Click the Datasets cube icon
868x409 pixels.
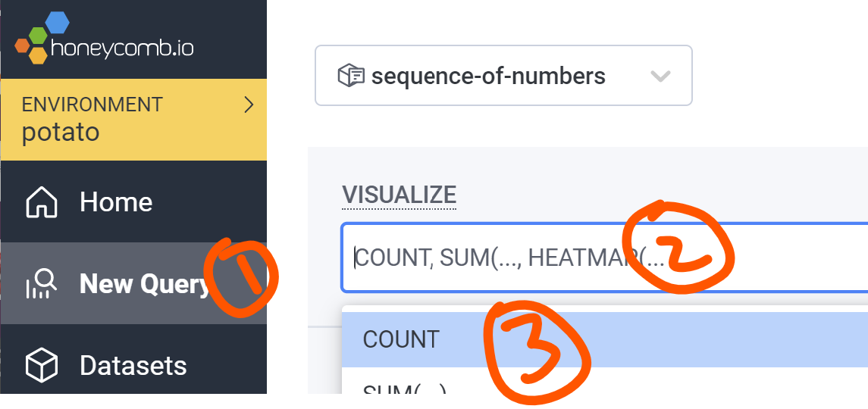pos(42,365)
